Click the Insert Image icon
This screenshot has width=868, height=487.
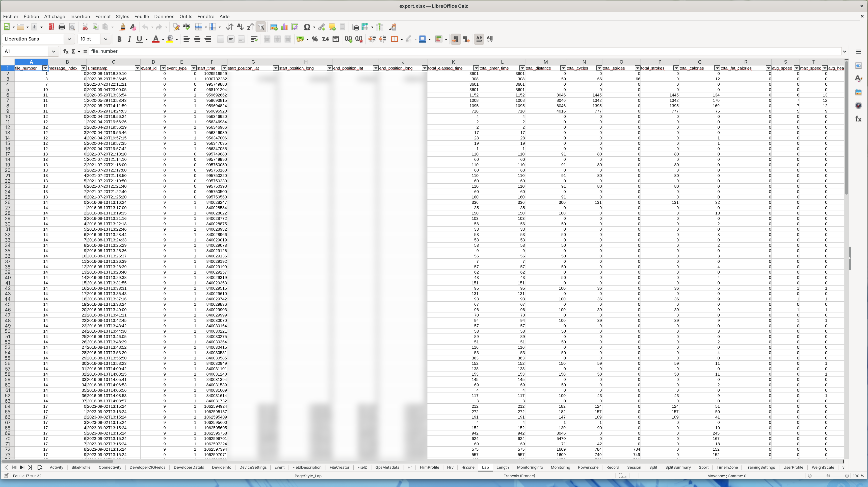(x=274, y=27)
